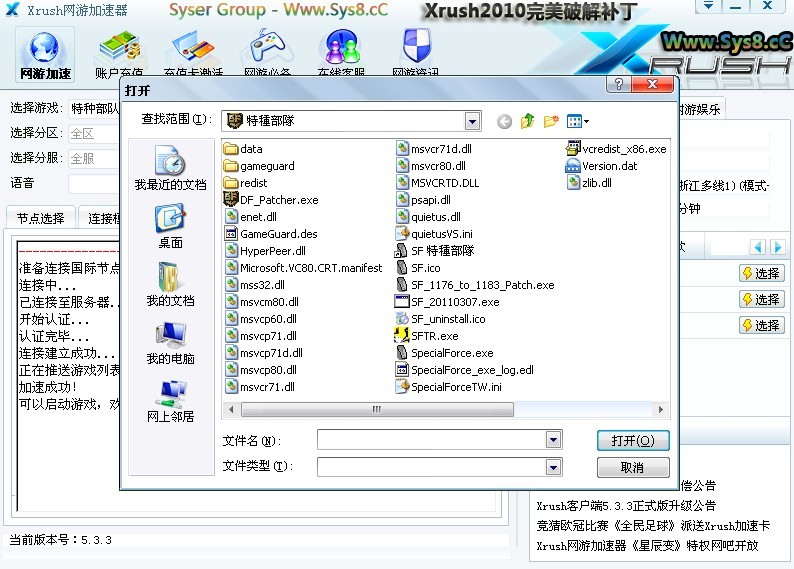Click the third 选择 button in Xrush
Viewport: 794px width, 569px height.
click(x=762, y=325)
